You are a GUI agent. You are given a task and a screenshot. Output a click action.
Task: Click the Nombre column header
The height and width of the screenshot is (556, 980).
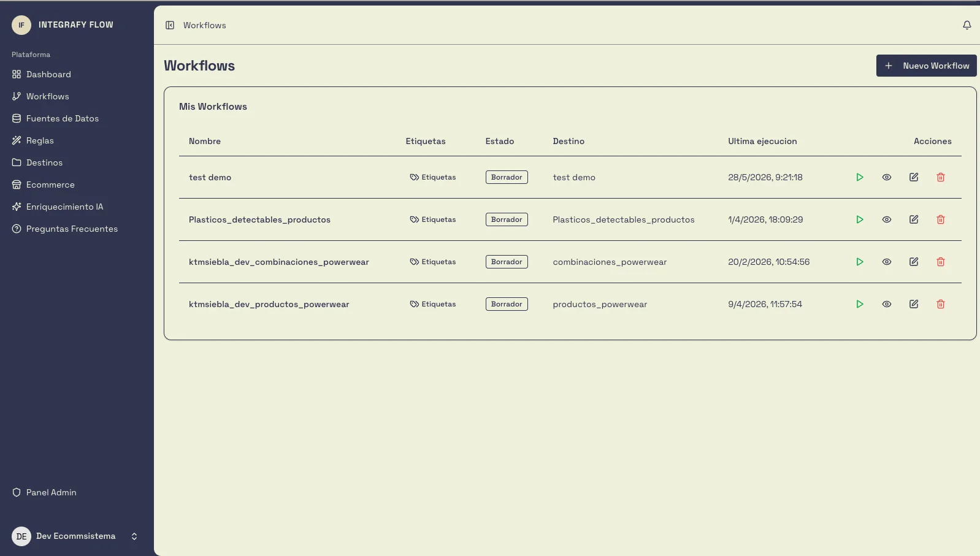tap(205, 141)
